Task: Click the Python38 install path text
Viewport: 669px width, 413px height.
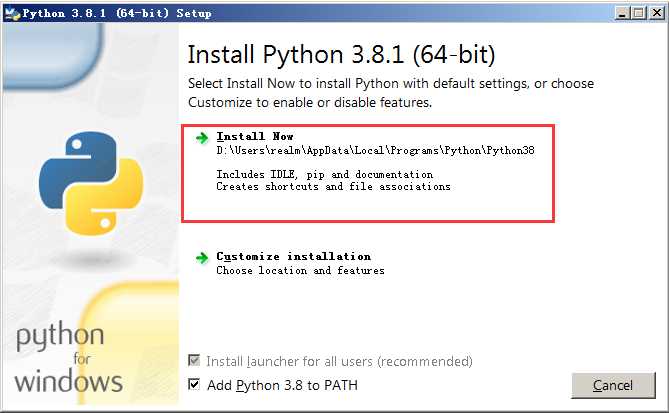Action: click(375, 151)
